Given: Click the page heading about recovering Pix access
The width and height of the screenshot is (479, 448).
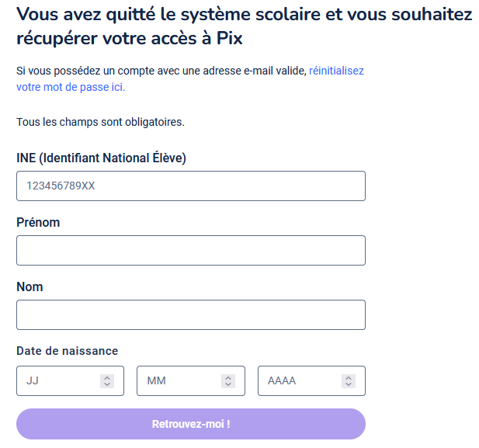Looking at the screenshot, I should click(x=241, y=26).
